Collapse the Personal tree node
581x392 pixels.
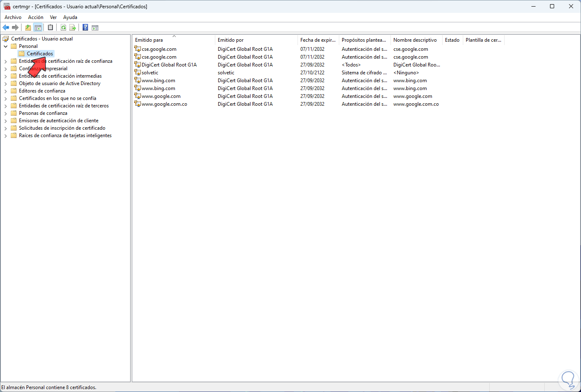(x=6, y=46)
